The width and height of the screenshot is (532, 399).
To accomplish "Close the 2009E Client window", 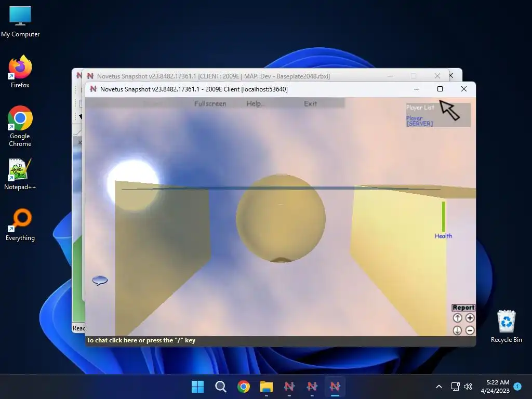I will (x=464, y=89).
